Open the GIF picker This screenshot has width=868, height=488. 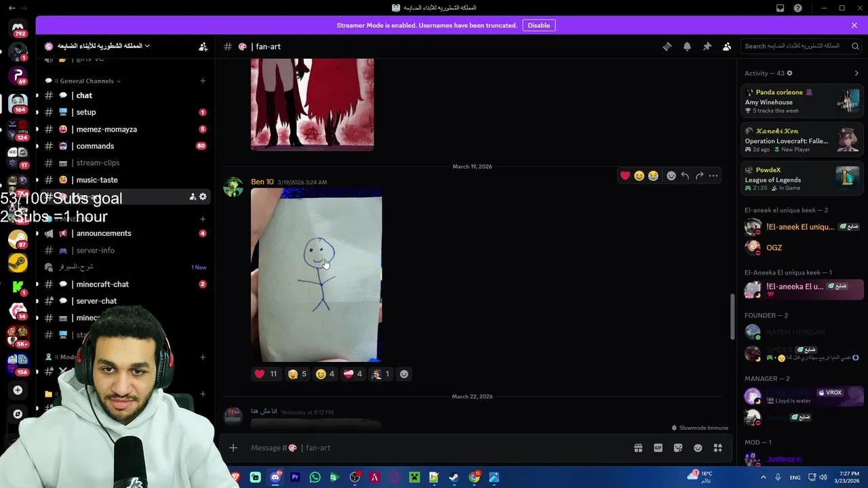click(x=658, y=448)
